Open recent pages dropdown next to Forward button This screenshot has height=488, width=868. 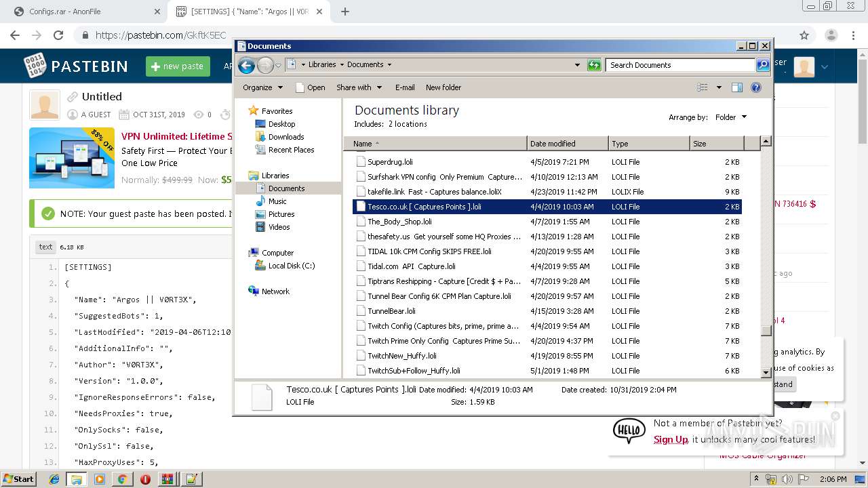(278, 66)
